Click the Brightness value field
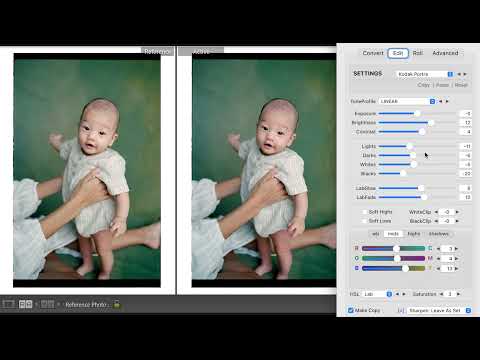The width and height of the screenshot is (480, 360). coord(466,123)
